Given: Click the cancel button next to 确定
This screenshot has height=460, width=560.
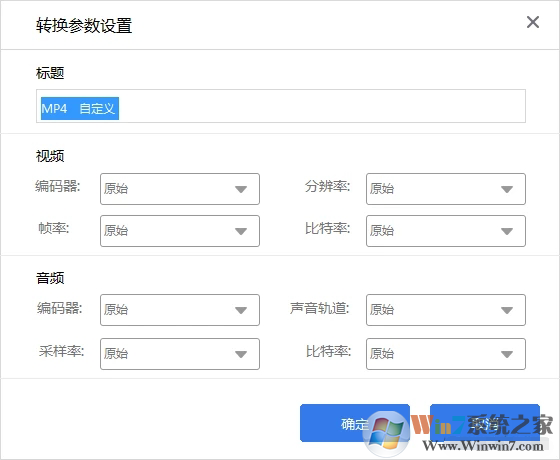Looking at the screenshot, I should pos(485,423).
